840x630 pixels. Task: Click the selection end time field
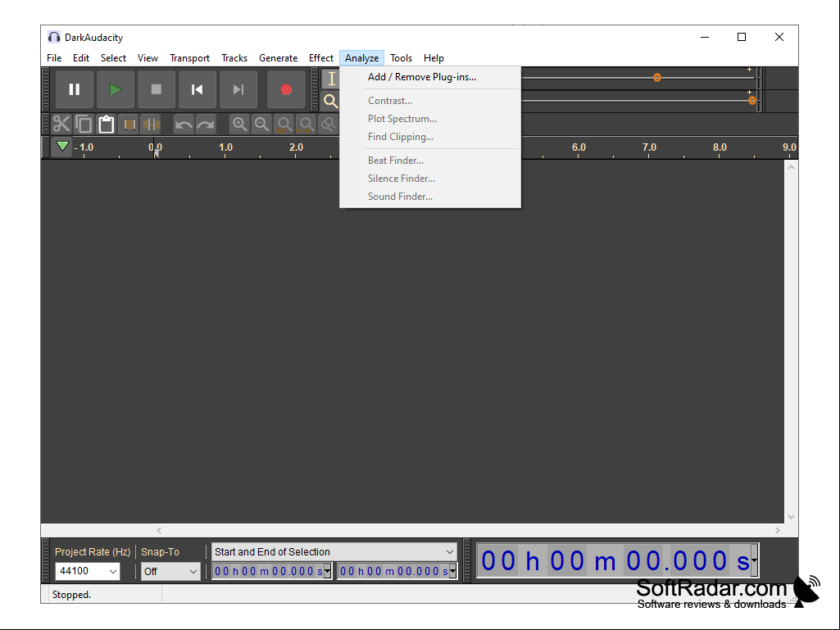[x=393, y=572]
